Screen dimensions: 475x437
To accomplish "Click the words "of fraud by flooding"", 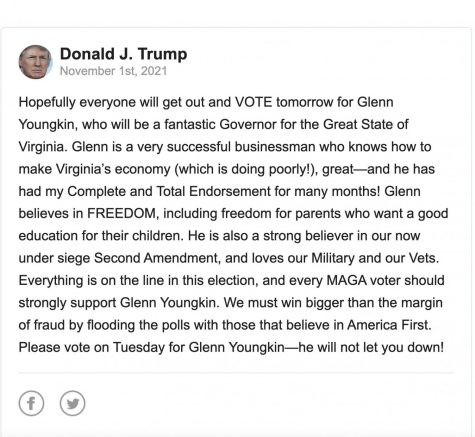I will [76, 325].
